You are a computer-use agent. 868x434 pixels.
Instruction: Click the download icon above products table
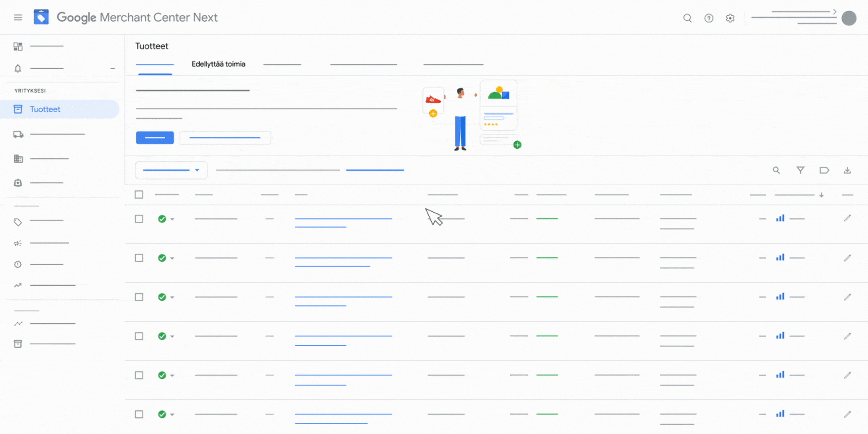pos(847,170)
